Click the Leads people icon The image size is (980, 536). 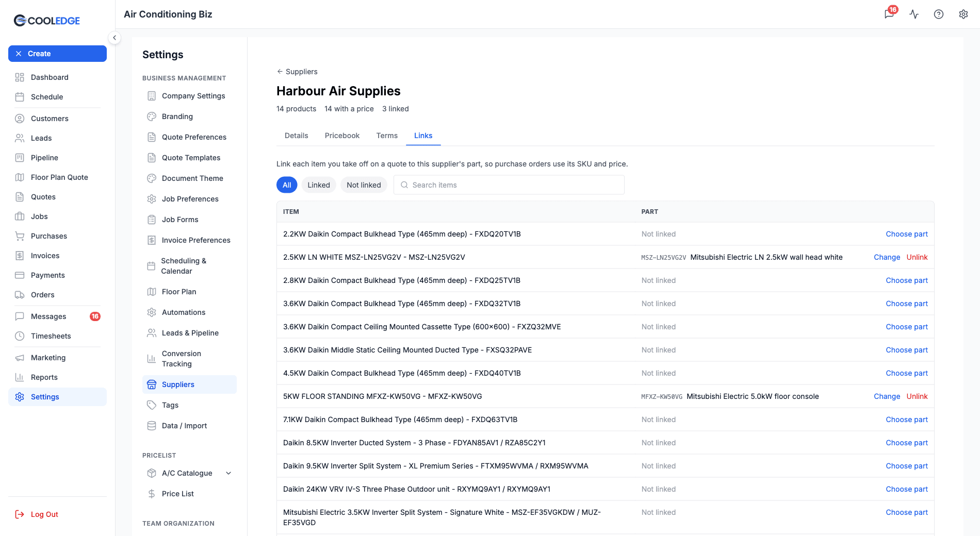point(20,138)
